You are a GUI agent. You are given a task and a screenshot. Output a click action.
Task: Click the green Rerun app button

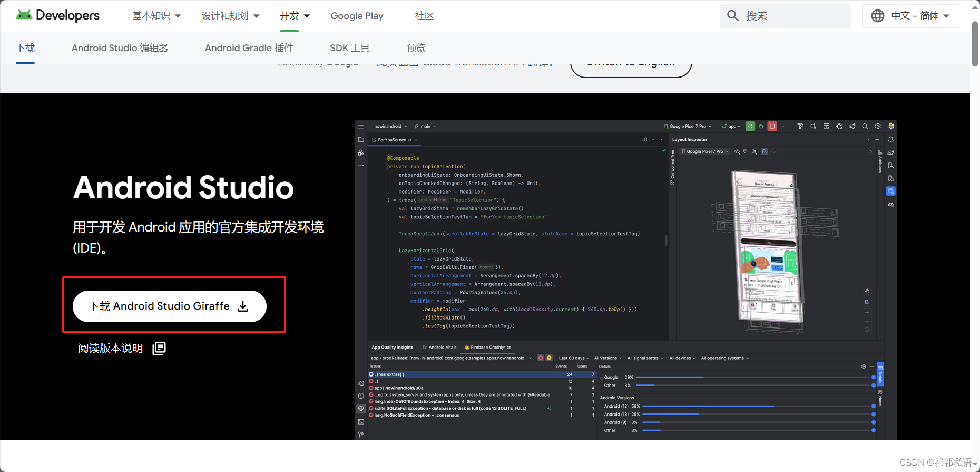[x=750, y=126]
